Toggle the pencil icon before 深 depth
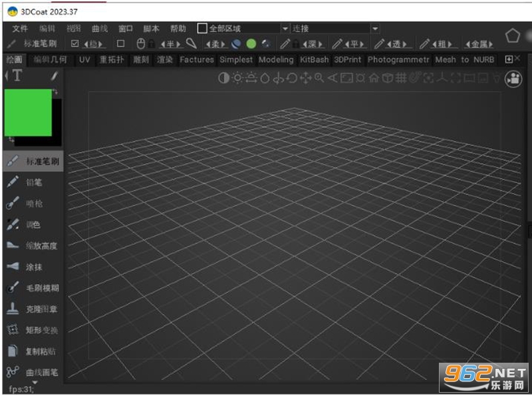 [285, 43]
